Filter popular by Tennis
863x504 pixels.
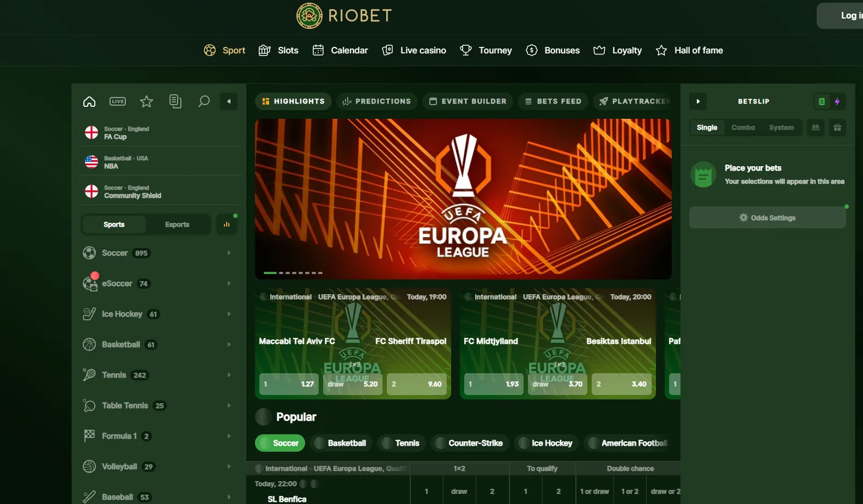[402, 443]
